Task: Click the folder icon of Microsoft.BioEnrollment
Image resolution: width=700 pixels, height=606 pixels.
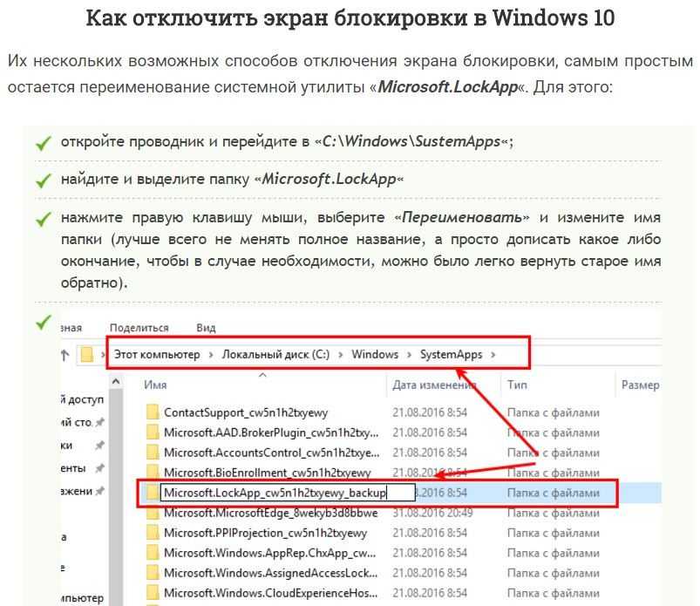Action: [x=153, y=472]
